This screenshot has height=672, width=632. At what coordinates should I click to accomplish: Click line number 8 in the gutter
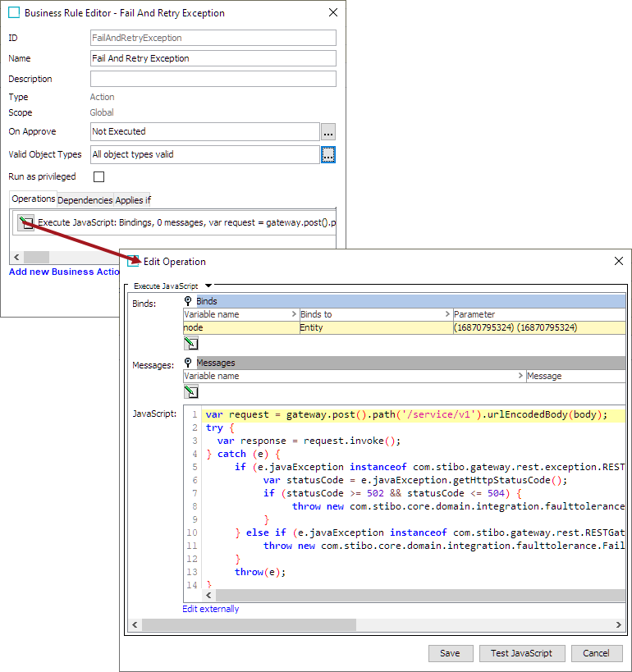pos(195,506)
